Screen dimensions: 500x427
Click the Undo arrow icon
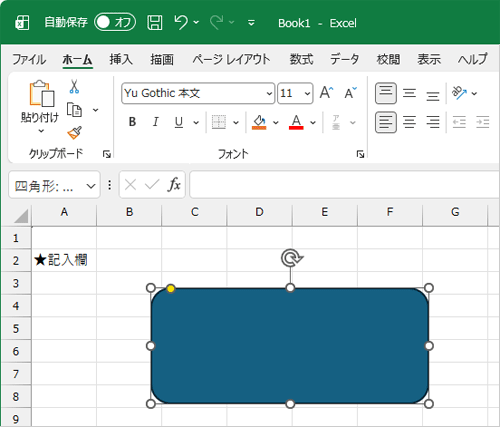[x=181, y=22]
